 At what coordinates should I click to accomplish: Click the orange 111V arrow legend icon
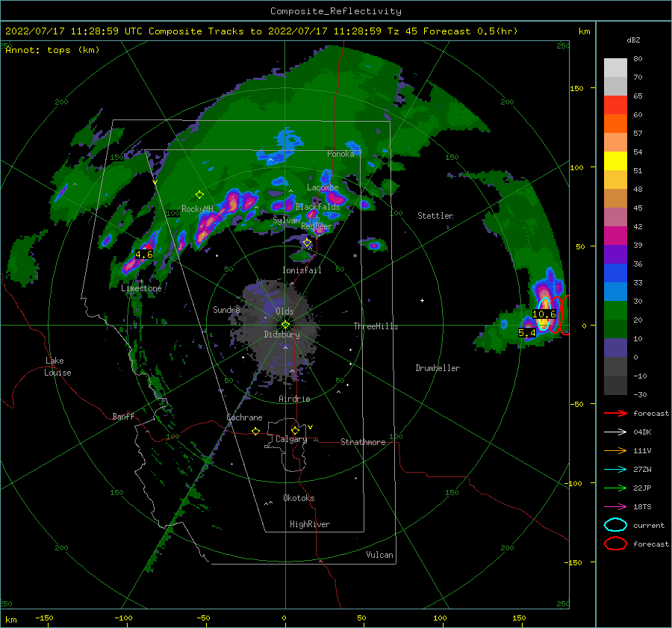[x=615, y=450]
